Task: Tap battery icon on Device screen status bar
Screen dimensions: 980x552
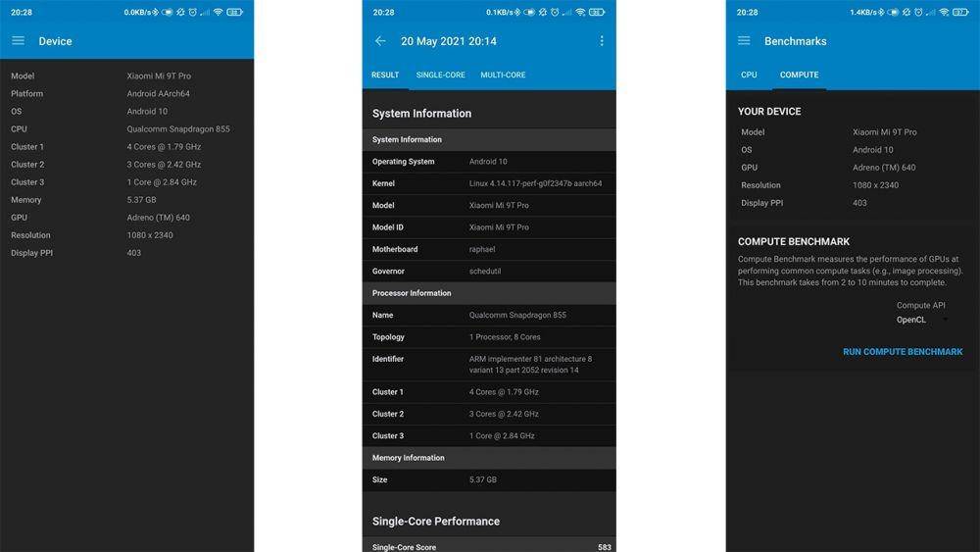Action: [x=235, y=12]
